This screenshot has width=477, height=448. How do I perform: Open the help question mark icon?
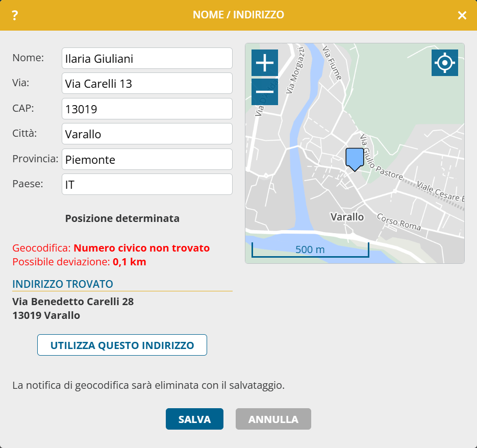click(x=15, y=15)
